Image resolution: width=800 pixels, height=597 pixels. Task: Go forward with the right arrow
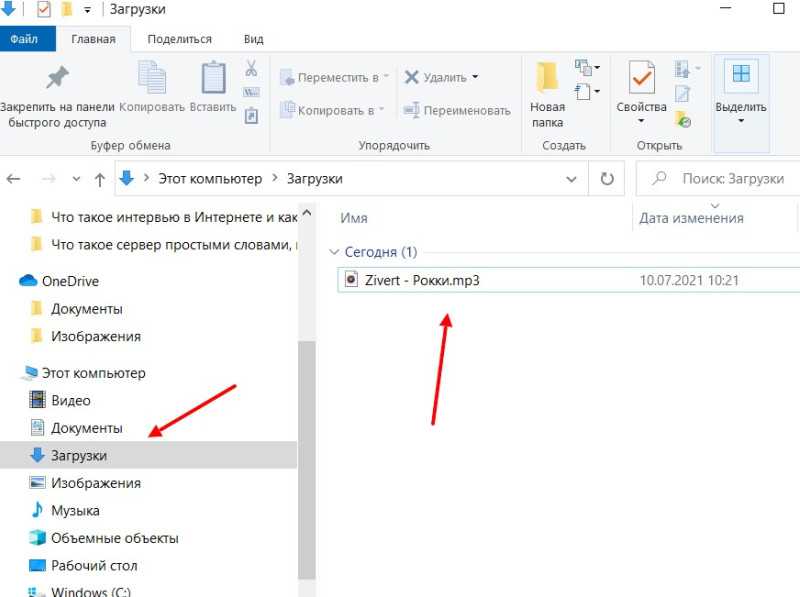click(48, 179)
